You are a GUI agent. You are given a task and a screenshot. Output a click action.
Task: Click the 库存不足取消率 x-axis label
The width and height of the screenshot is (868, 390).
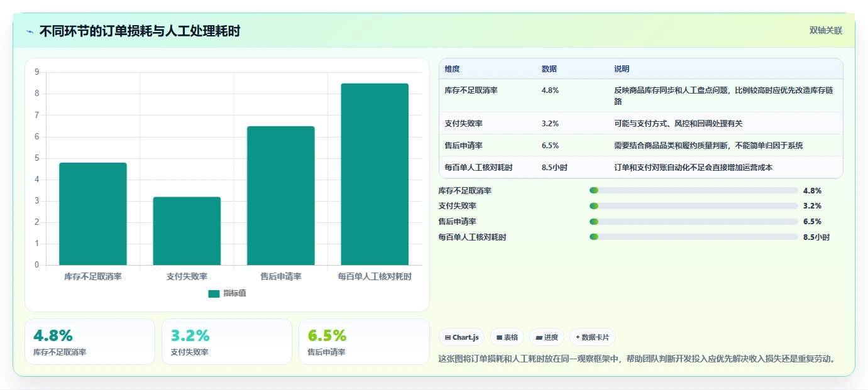coord(93,276)
